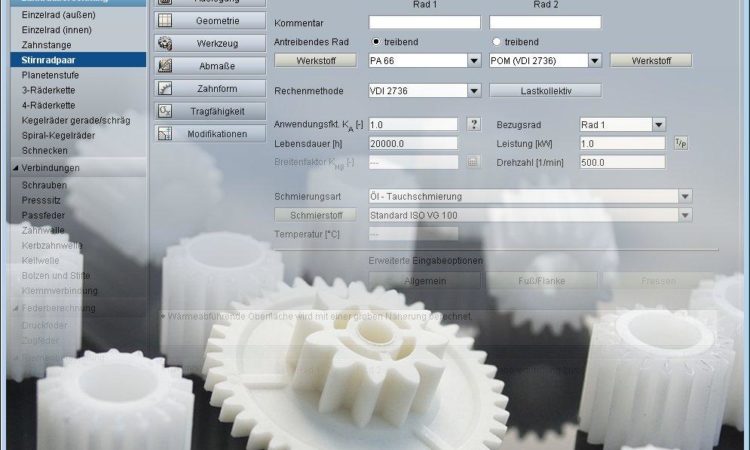
Task: Select Kegelräder gerade/schräg in the tree
Action: tap(76, 121)
